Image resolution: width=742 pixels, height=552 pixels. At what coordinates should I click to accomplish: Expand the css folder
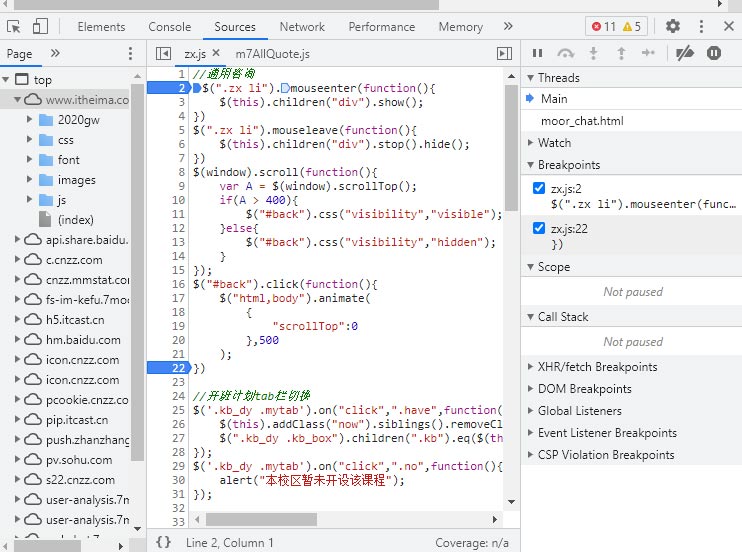pyautogui.click(x=29, y=139)
